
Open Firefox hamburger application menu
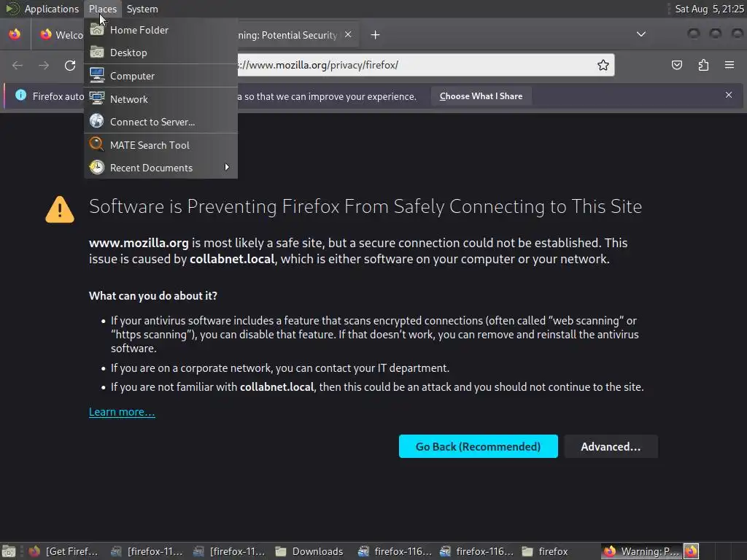[x=729, y=65]
